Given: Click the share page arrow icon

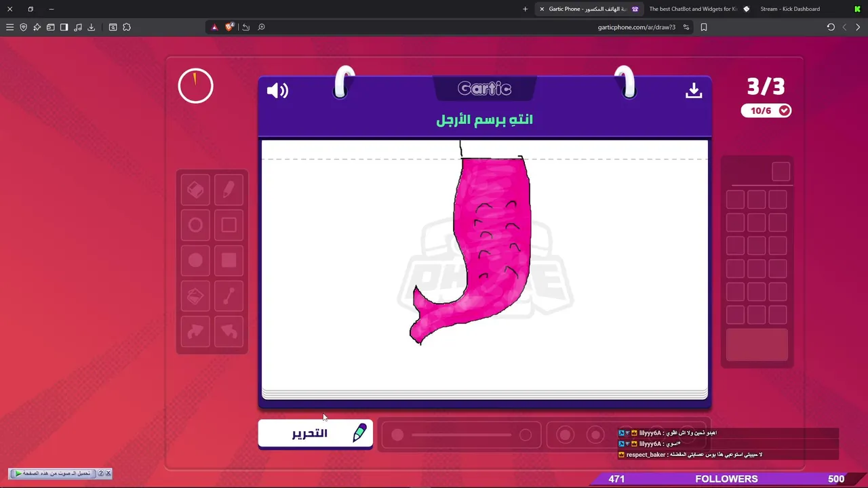Looking at the screenshot, I should (x=245, y=27).
